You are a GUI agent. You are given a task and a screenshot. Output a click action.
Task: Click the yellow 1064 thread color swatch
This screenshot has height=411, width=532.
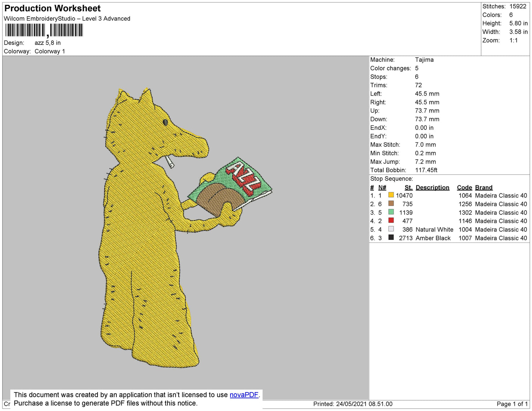coord(391,195)
